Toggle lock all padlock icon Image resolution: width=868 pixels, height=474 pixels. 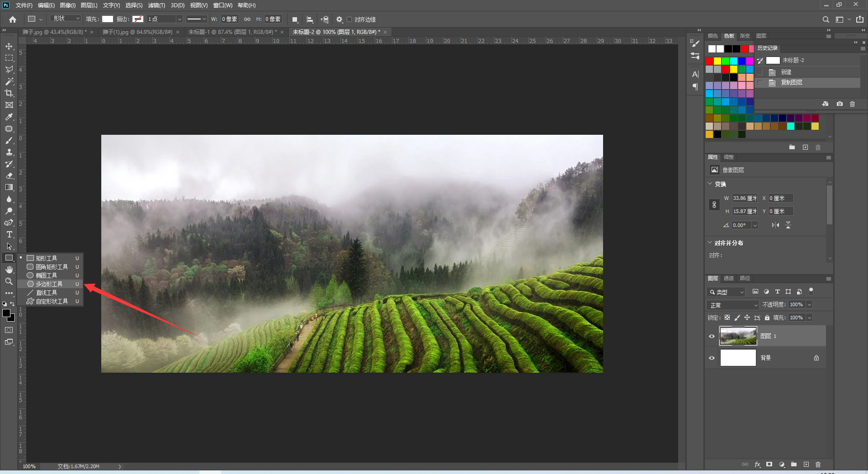click(x=767, y=318)
